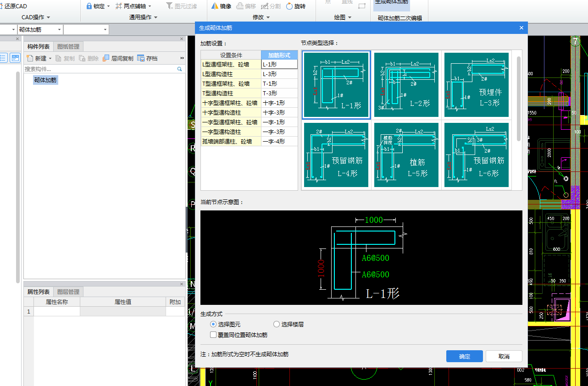Click the 设置条件 column header

(x=231, y=55)
